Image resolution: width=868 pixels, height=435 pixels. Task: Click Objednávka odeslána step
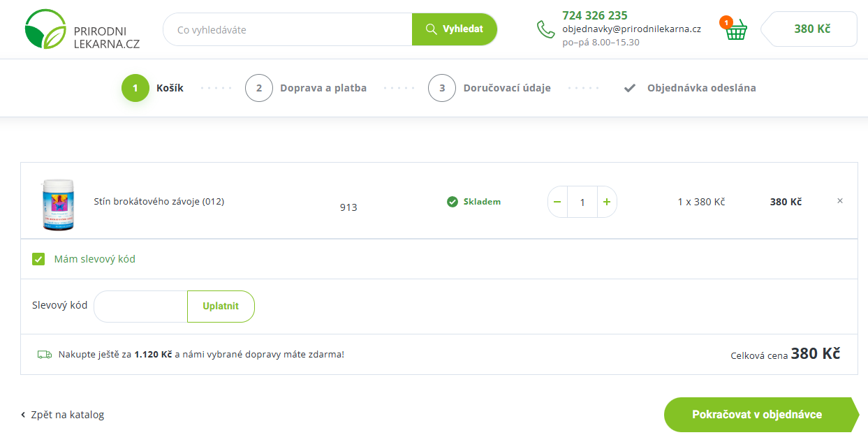click(x=690, y=88)
